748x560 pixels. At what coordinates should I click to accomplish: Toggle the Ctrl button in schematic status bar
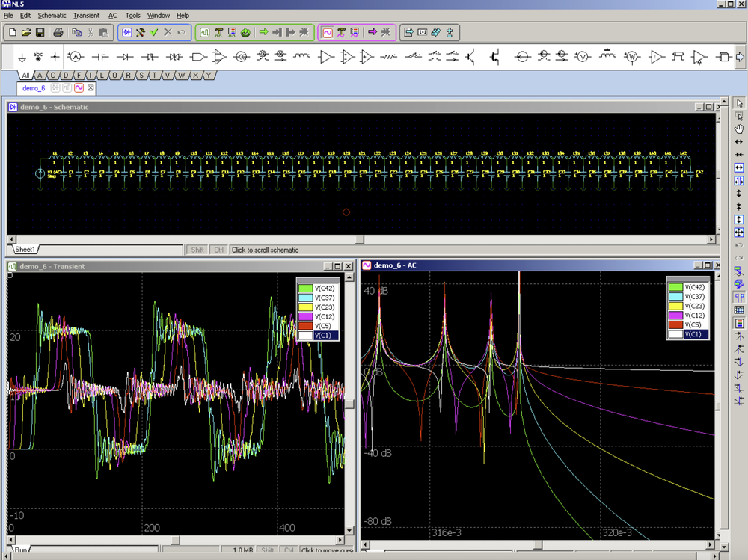[x=218, y=250]
